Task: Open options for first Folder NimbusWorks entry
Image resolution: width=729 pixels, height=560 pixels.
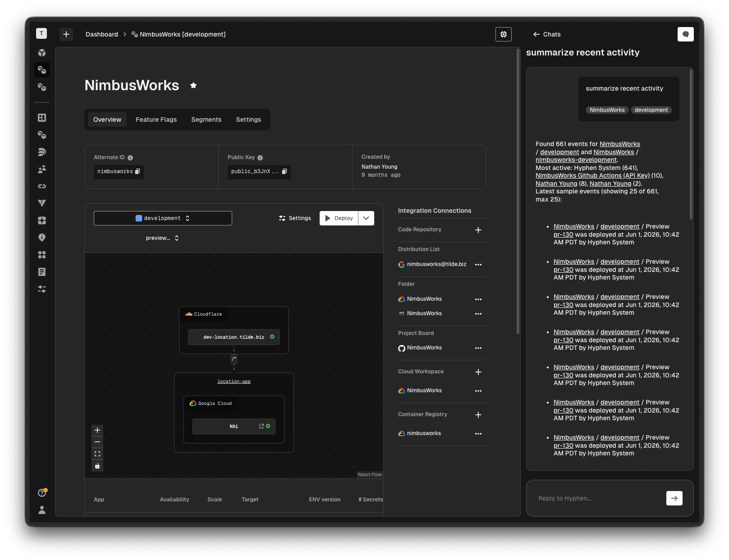Action: point(478,299)
